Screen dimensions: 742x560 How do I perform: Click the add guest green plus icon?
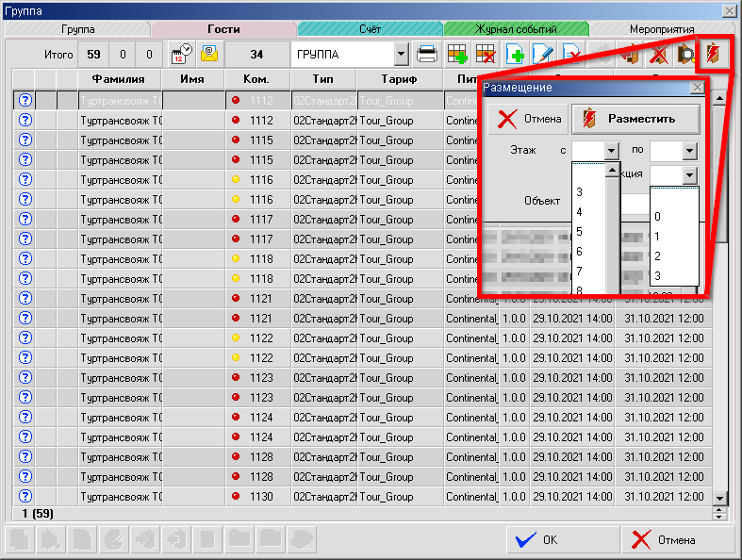(516, 54)
